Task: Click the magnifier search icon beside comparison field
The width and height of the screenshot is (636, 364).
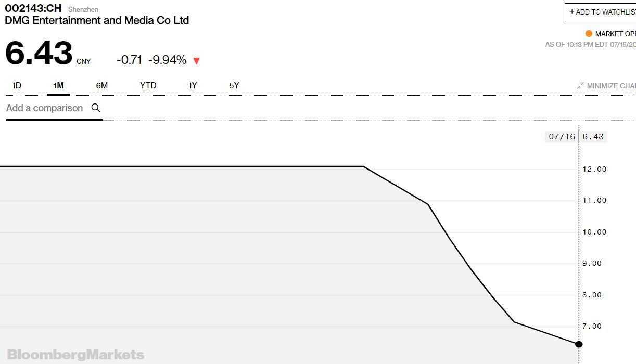Action: coord(96,108)
